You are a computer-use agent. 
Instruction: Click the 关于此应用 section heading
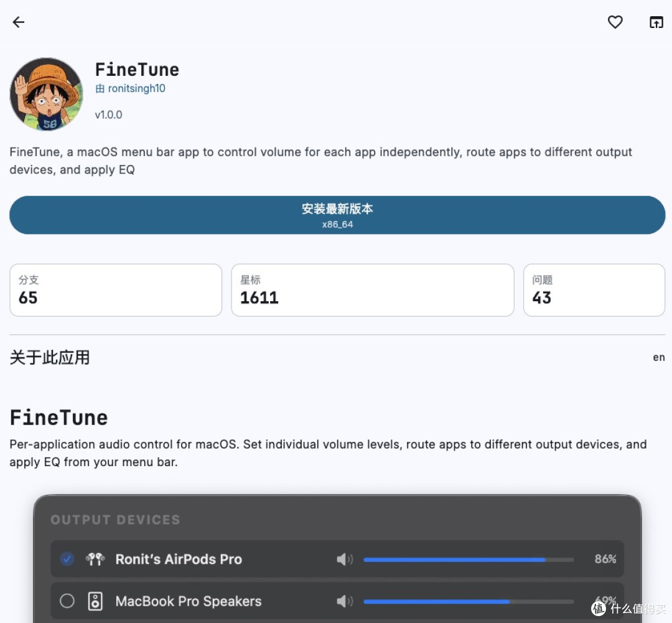[50, 358]
